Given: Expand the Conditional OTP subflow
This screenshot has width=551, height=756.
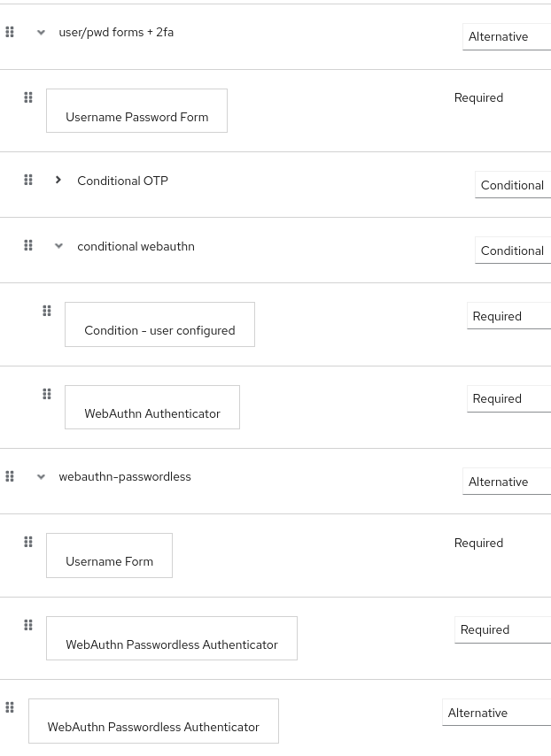Looking at the screenshot, I should pyautogui.click(x=58, y=179).
